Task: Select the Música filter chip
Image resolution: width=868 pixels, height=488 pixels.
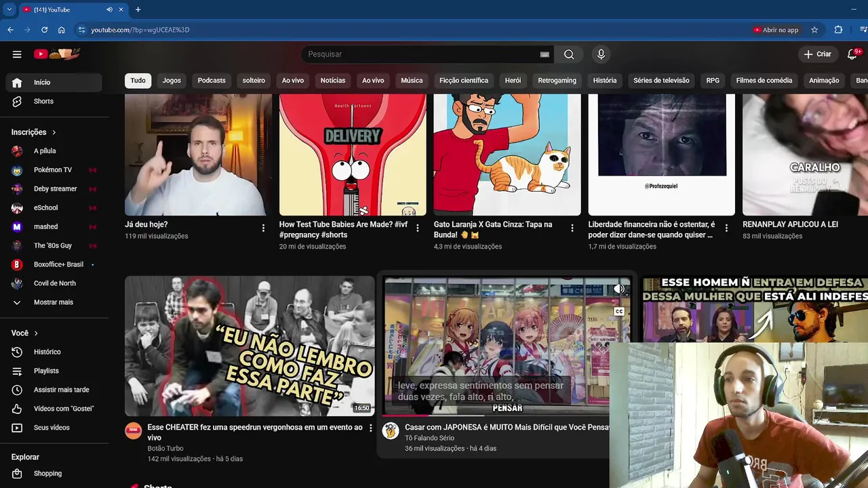Action: [x=412, y=81]
